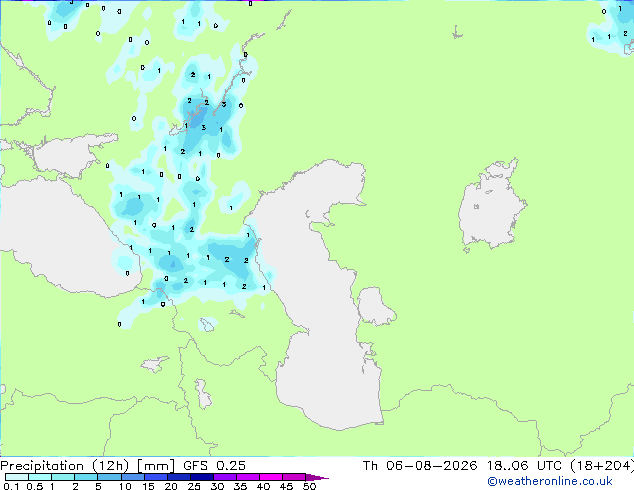Click the 5–10 mm legend swatch
The image size is (634, 490).
point(109,477)
